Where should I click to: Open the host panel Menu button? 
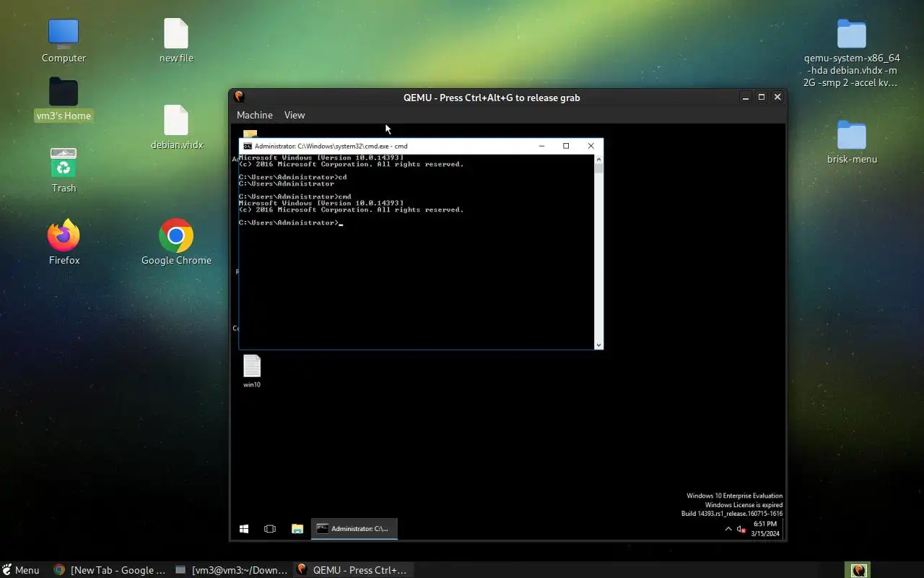(21, 570)
